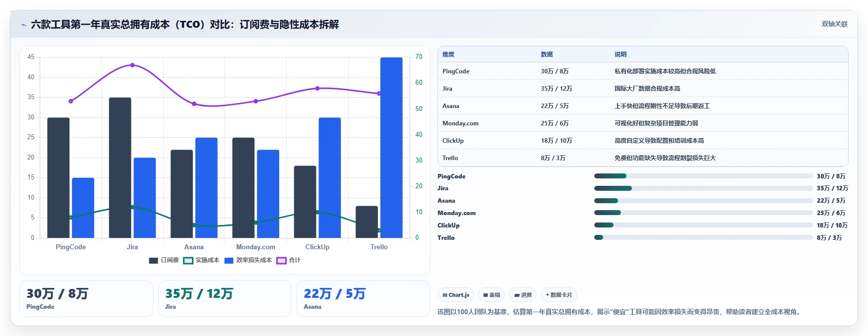Click the Trello progress bar
Viewport: 868px width, 336px height.
point(703,237)
